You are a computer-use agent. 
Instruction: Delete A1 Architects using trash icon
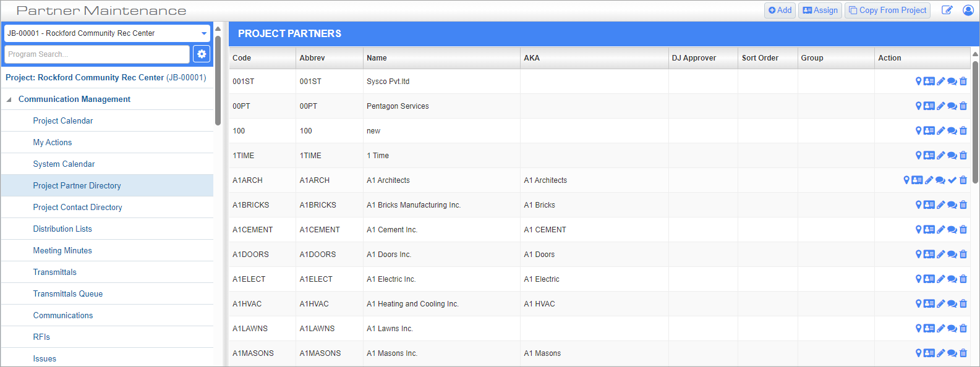click(963, 180)
